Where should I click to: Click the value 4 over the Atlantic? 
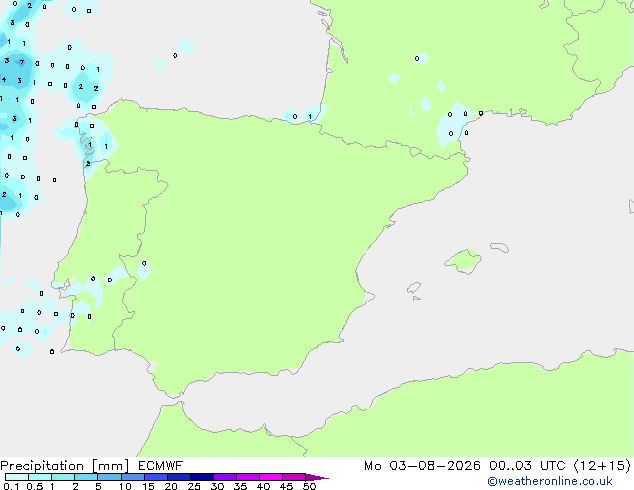(x=4, y=80)
